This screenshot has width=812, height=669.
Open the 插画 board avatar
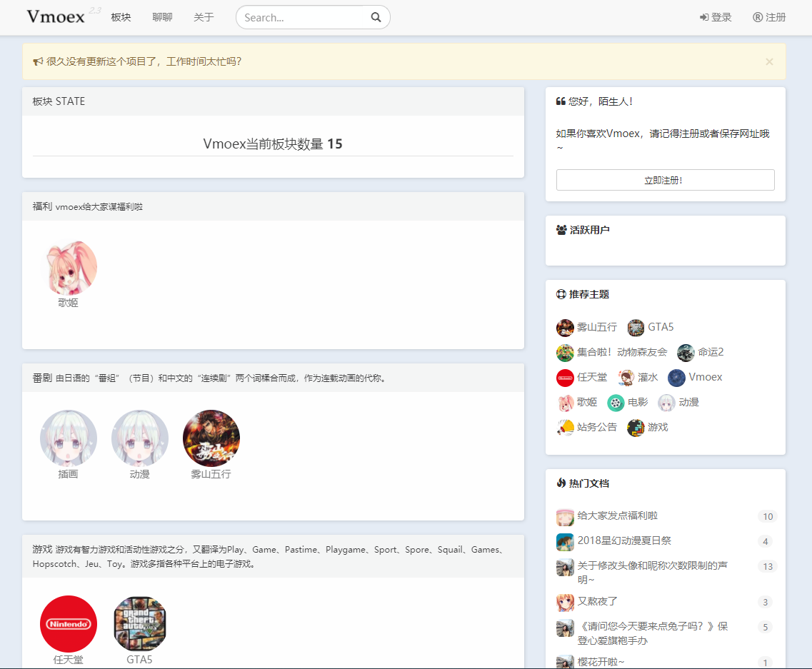pos(69,438)
